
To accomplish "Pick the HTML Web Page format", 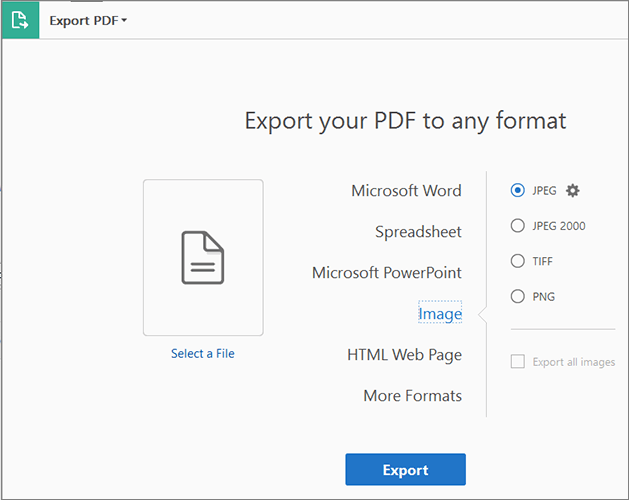I will [404, 355].
